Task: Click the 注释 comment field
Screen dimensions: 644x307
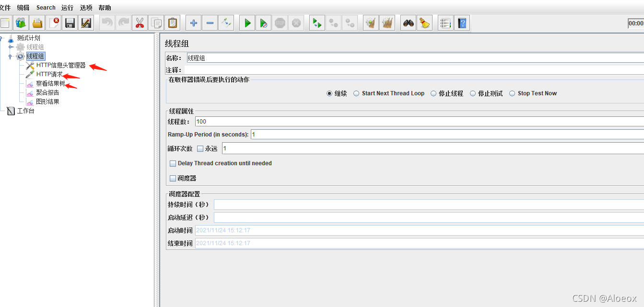Action: [x=414, y=70]
